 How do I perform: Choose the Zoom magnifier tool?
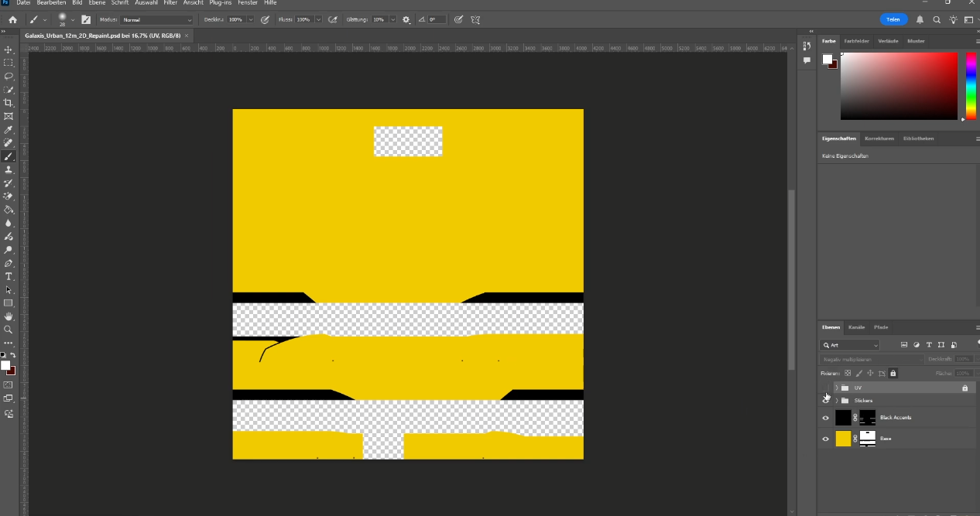[9, 330]
